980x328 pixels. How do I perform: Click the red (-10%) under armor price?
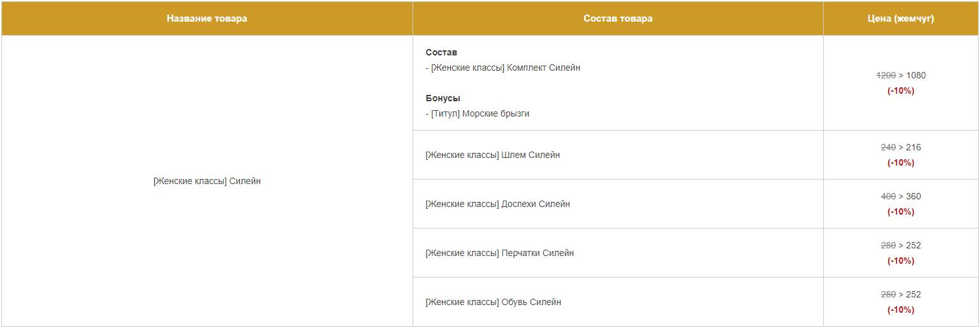coord(901,211)
